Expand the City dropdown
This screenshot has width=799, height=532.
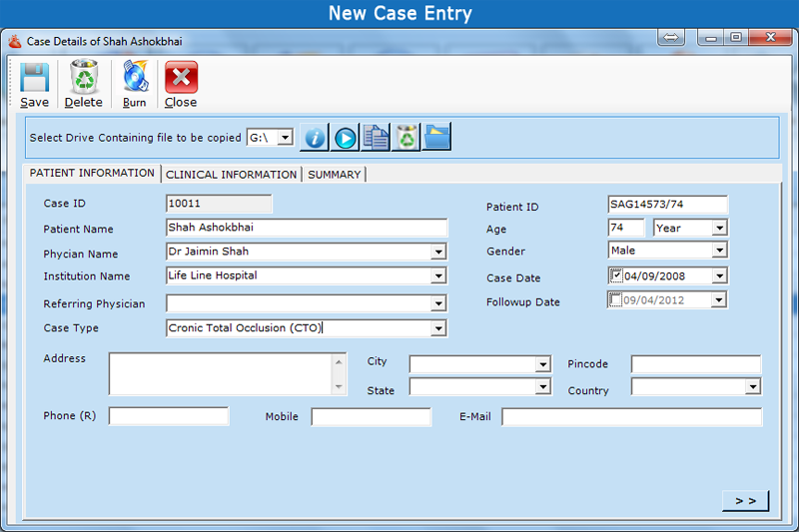point(543,364)
